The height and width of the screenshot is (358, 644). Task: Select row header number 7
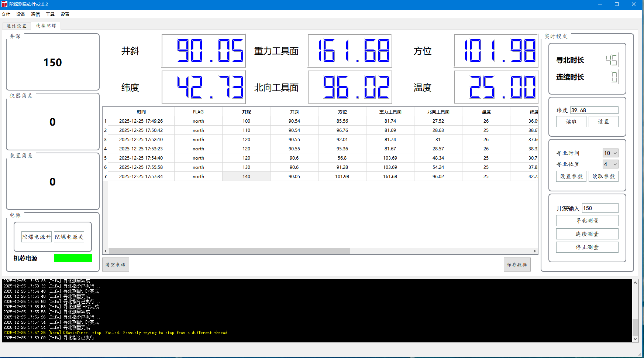[x=105, y=176]
